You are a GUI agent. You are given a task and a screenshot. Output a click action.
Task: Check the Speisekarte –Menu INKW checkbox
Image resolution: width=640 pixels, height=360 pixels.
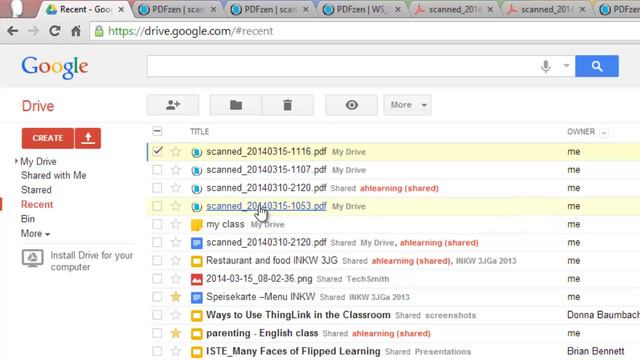point(157,297)
